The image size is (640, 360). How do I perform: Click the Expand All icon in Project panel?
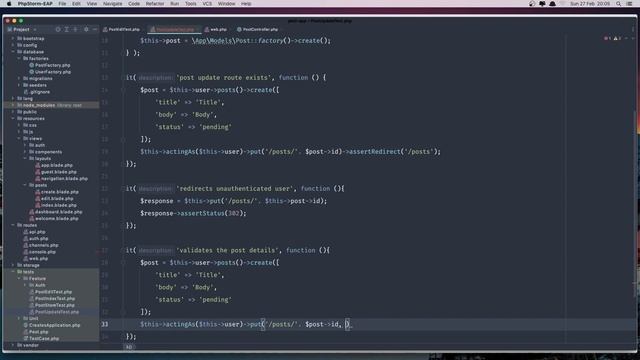pos(67,29)
